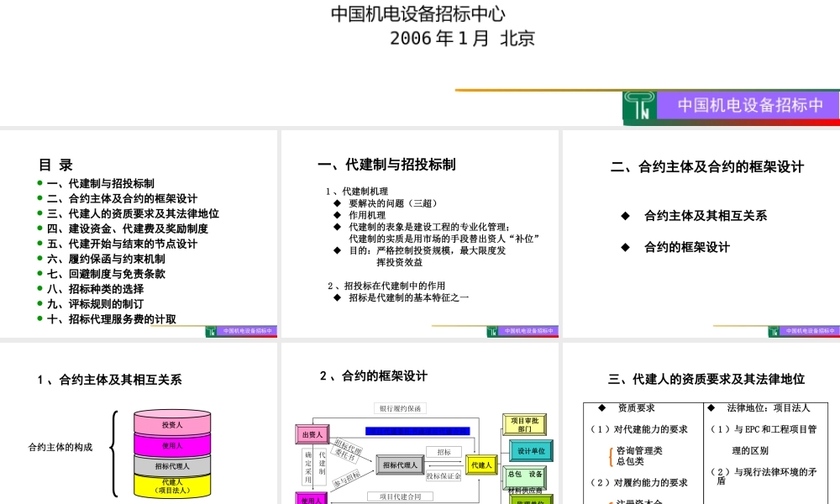
Task: Click the 法律地位:项目法人 heading
Action: point(769,407)
